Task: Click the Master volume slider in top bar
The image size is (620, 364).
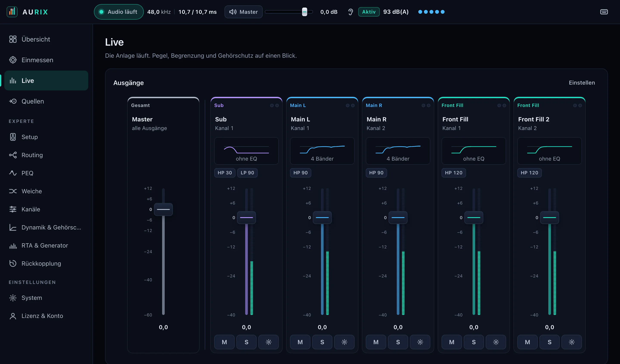Action: pos(289,12)
